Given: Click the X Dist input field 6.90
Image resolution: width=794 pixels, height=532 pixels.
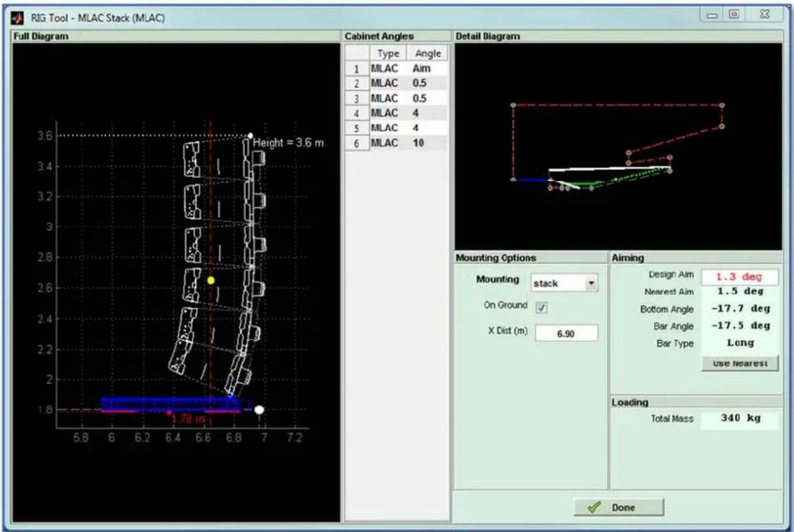Looking at the screenshot, I should click(566, 333).
